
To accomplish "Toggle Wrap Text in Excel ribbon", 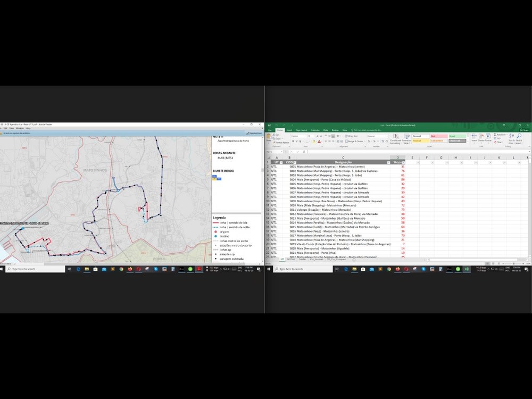I will pyautogui.click(x=352, y=136).
